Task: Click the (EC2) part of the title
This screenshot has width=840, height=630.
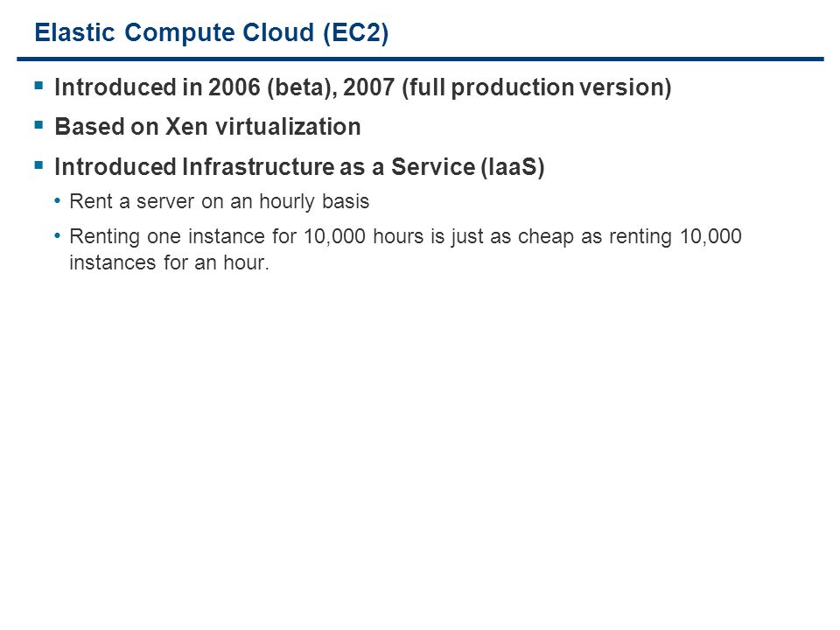Action: click(x=356, y=32)
